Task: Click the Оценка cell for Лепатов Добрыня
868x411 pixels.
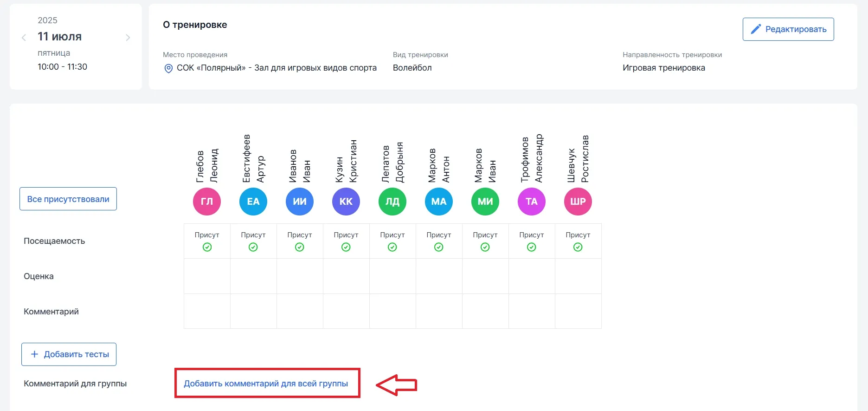Action: [392, 276]
